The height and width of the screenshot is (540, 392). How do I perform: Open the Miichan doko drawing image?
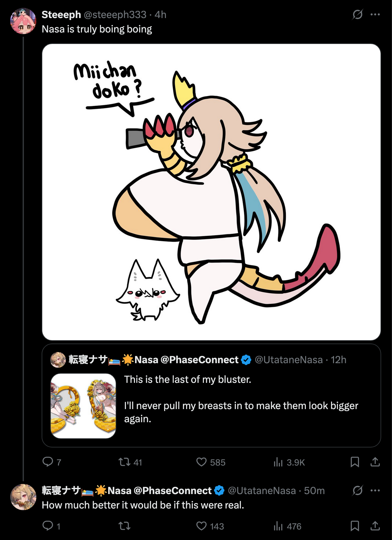(x=211, y=192)
